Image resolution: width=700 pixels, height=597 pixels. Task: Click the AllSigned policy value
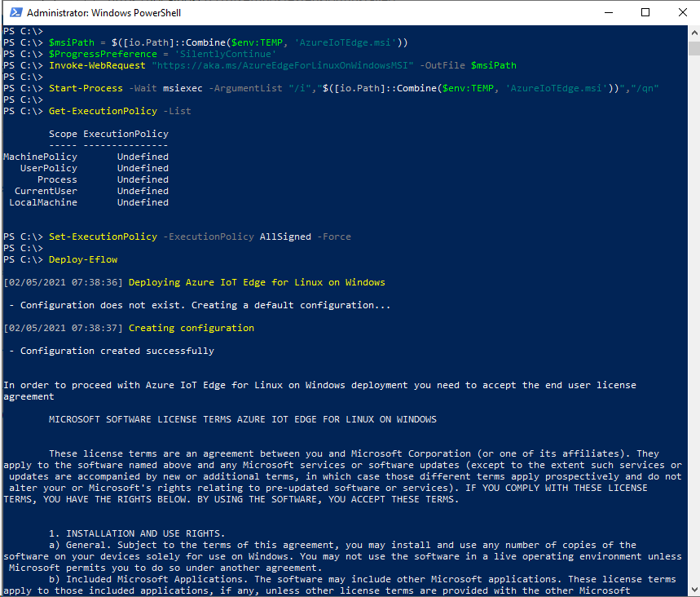pyautogui.click(x=285, y=237)
